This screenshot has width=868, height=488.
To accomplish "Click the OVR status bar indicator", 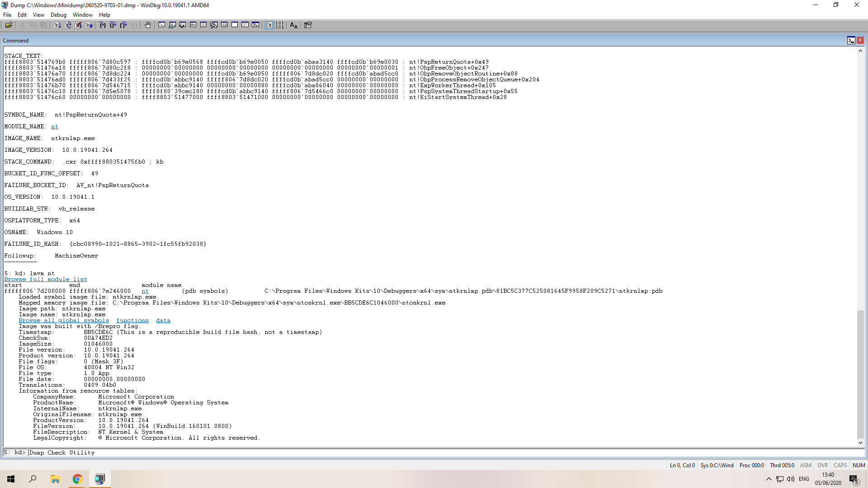I will coord(822,465).
